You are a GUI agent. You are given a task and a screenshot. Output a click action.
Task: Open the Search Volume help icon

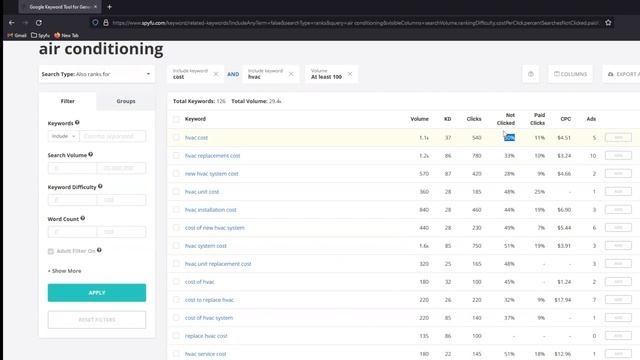tap(91, 154)
